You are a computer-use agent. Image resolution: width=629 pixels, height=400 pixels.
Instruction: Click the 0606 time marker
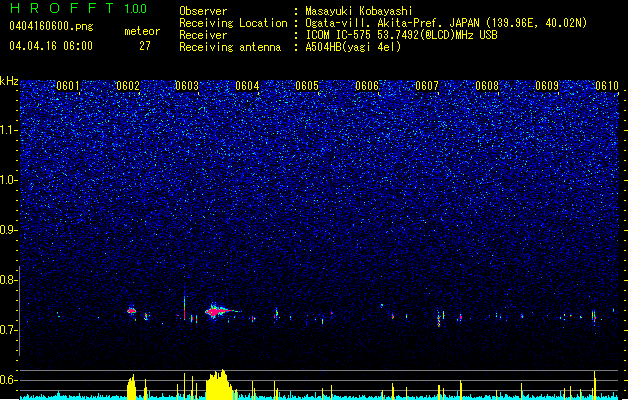click(367, 86)
